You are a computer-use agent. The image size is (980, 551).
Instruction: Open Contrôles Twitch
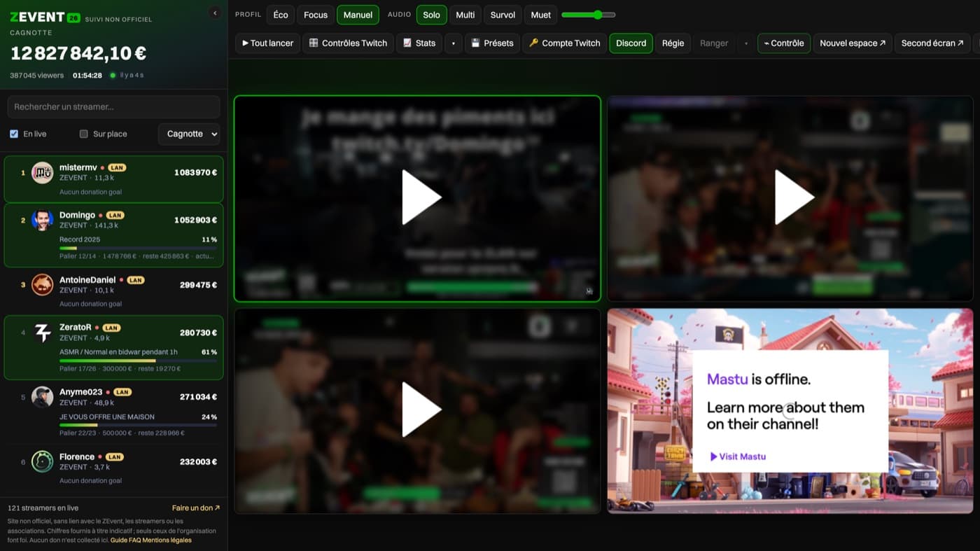(349, 43)
